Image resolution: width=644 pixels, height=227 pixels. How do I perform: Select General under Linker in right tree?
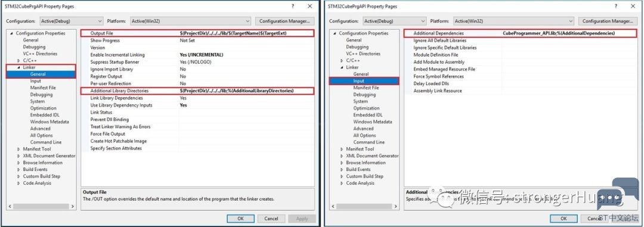(361, 74)
